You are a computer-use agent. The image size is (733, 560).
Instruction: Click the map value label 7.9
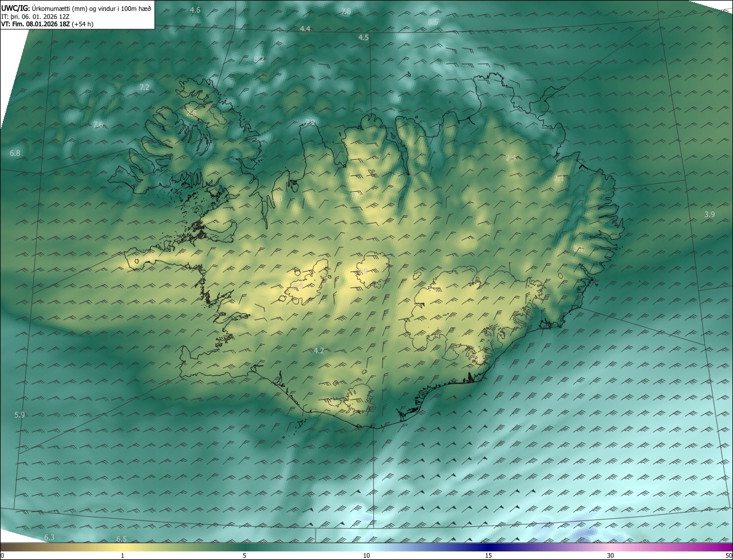coord(310,123)
